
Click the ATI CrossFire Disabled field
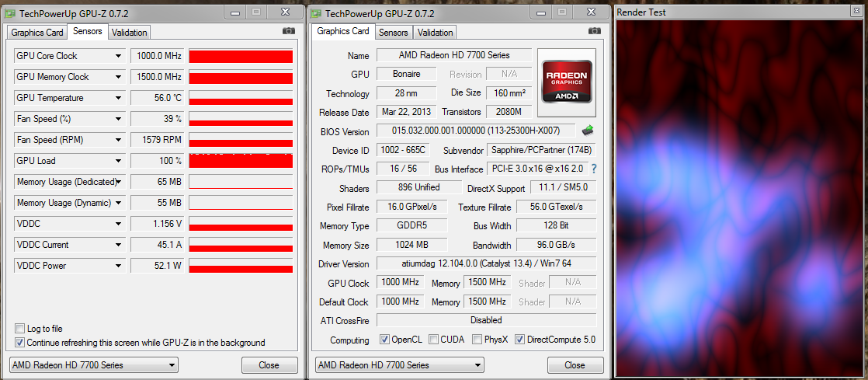tap(487, 320)
